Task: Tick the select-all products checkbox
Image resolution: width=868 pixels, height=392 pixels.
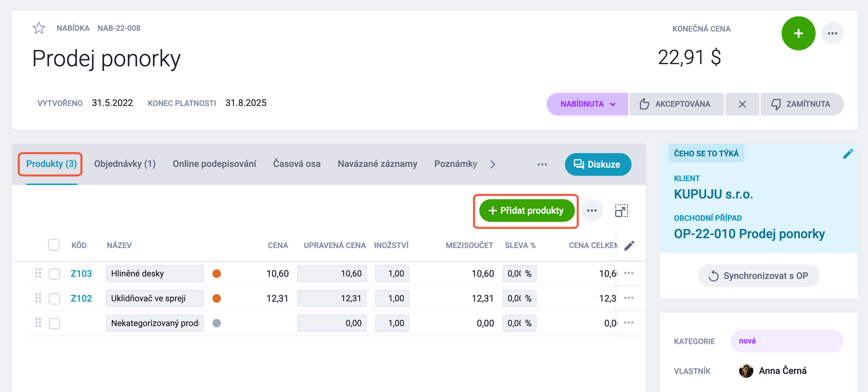Action: (54, 245)
